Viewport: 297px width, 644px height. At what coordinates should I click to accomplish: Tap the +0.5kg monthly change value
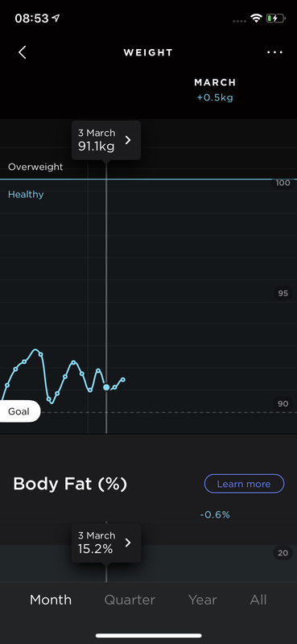tap(215, 98)
